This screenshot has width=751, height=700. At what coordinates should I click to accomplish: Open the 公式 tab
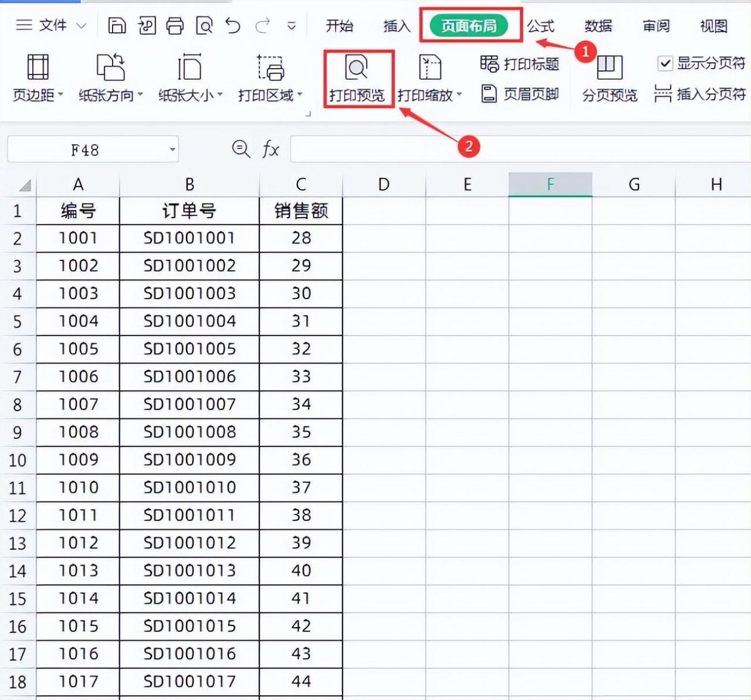540,26
